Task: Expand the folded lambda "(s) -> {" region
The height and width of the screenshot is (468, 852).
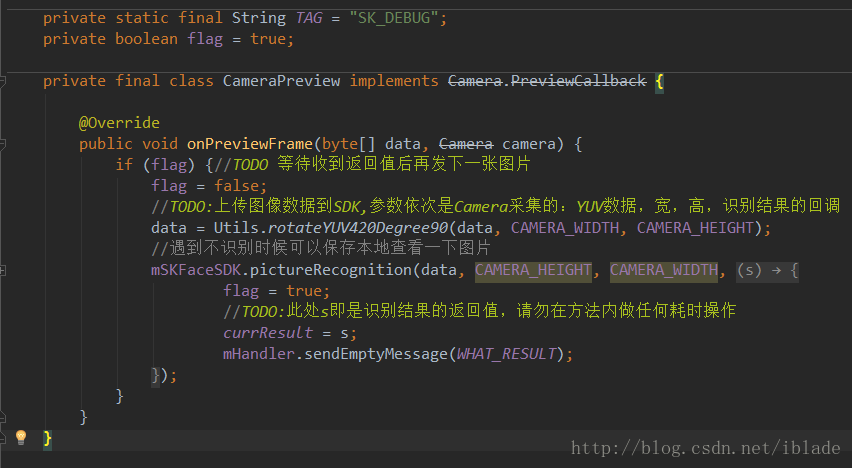Action: click(767, 270)
